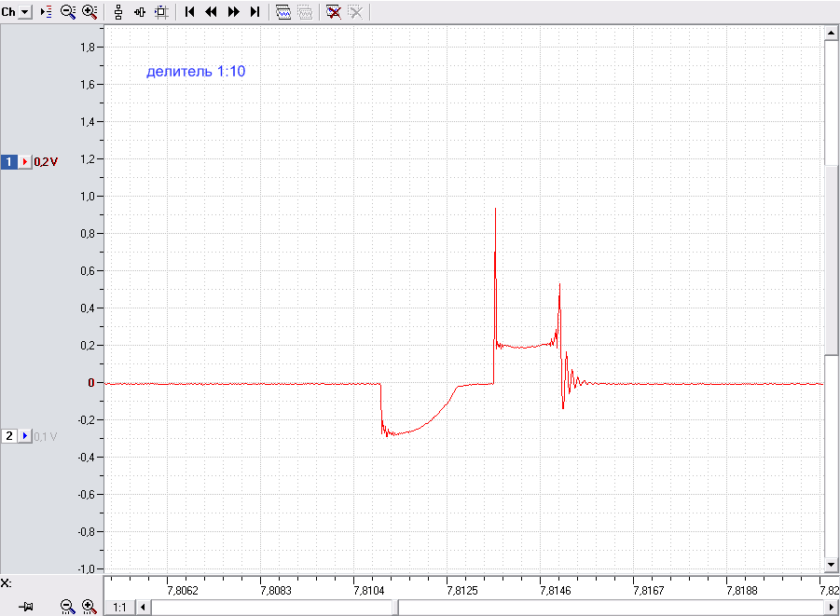
Task: Zoom out vertically using top toolbar magnifier
Action: pos(68,12)
